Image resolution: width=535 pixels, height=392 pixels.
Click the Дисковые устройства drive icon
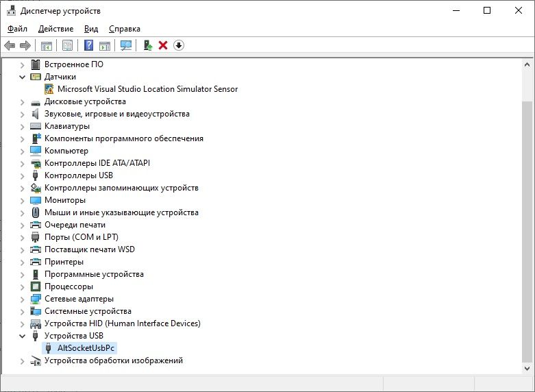pyautogui.click(x=36, y=102)
